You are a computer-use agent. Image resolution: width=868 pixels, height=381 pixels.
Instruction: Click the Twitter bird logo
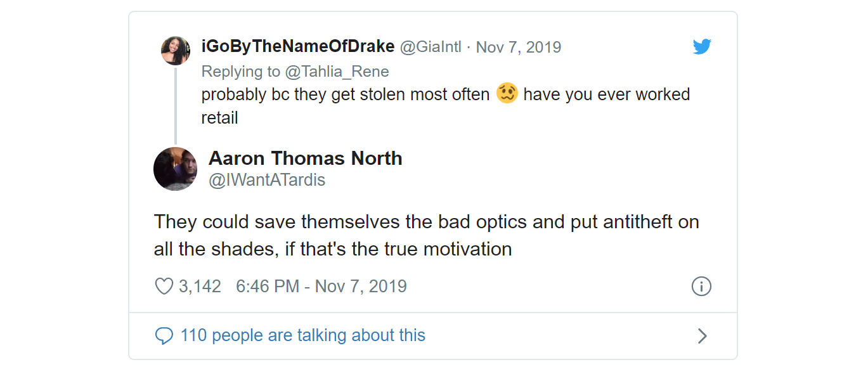coord(702,47)
